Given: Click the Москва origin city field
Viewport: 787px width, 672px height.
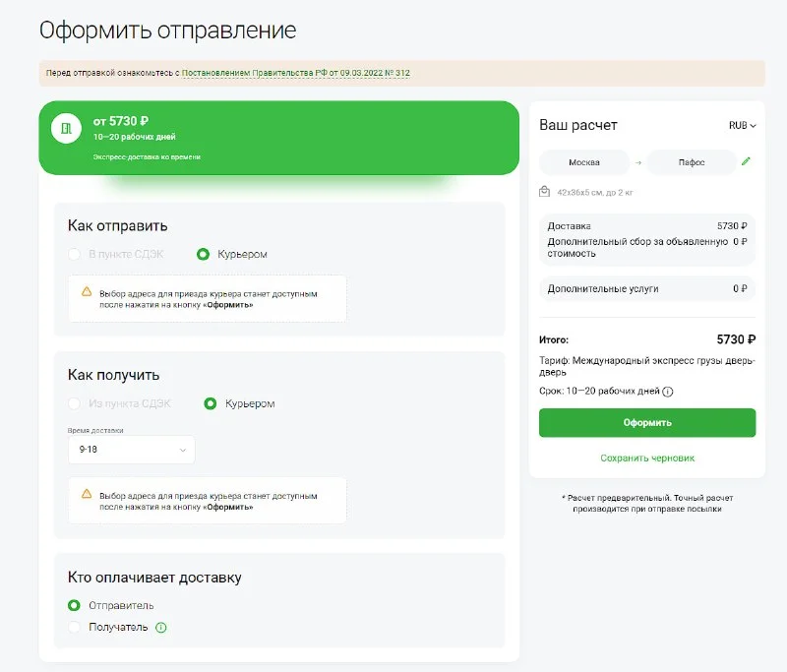Looking at the screenshot, I should (x=584, y=162).
